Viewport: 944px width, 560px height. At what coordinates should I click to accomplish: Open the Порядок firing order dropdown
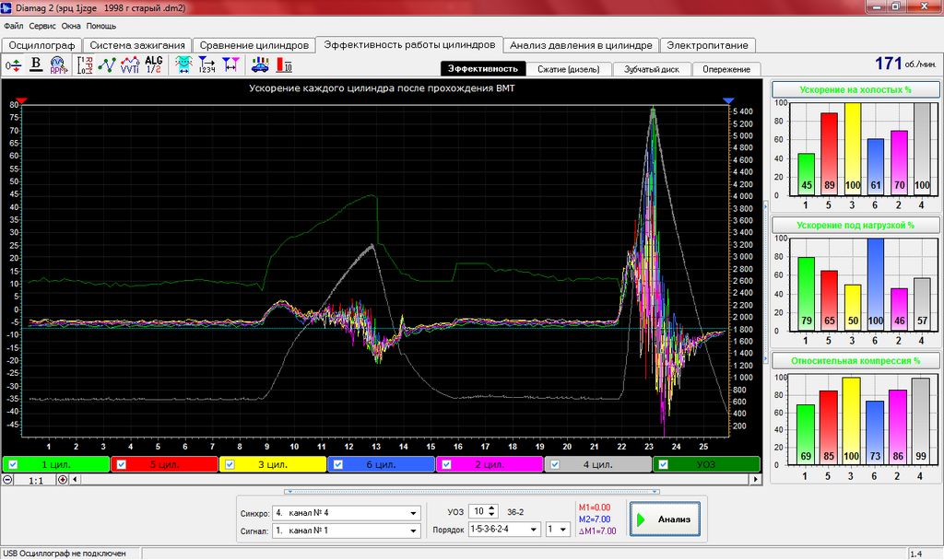click(534, 530)
